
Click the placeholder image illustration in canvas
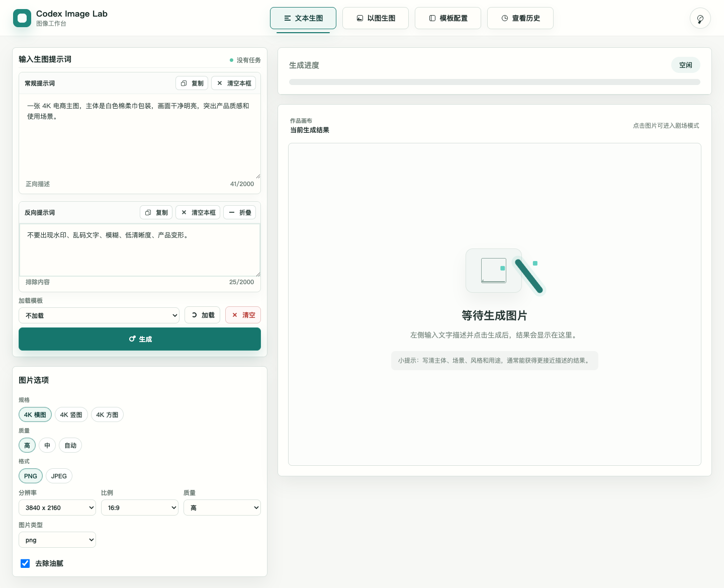pos(505,272)
